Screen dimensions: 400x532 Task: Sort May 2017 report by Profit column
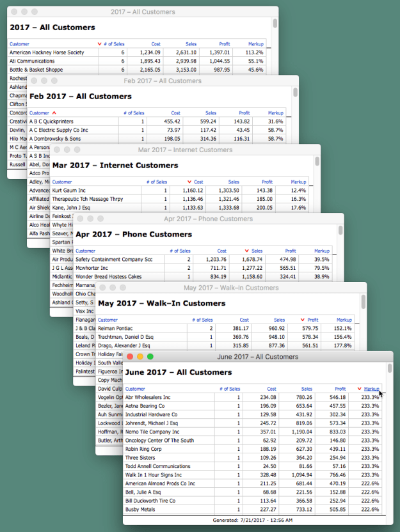coord(313,320)
